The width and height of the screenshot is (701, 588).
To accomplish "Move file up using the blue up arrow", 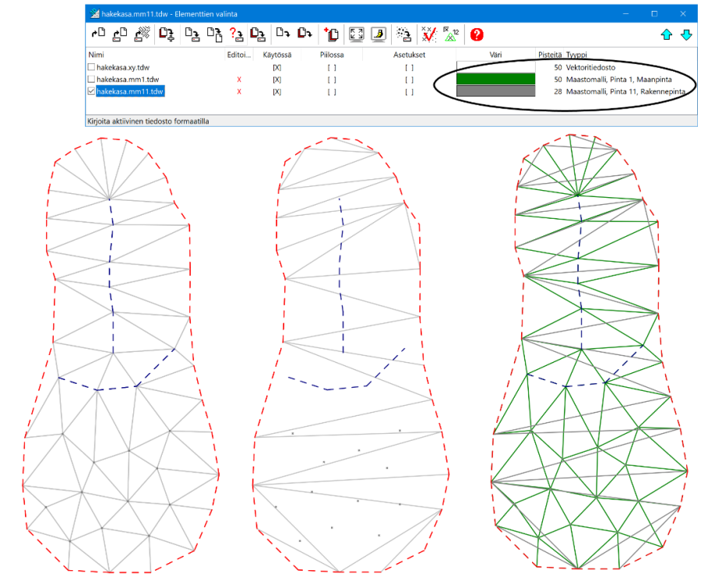I will click(666, 34).
